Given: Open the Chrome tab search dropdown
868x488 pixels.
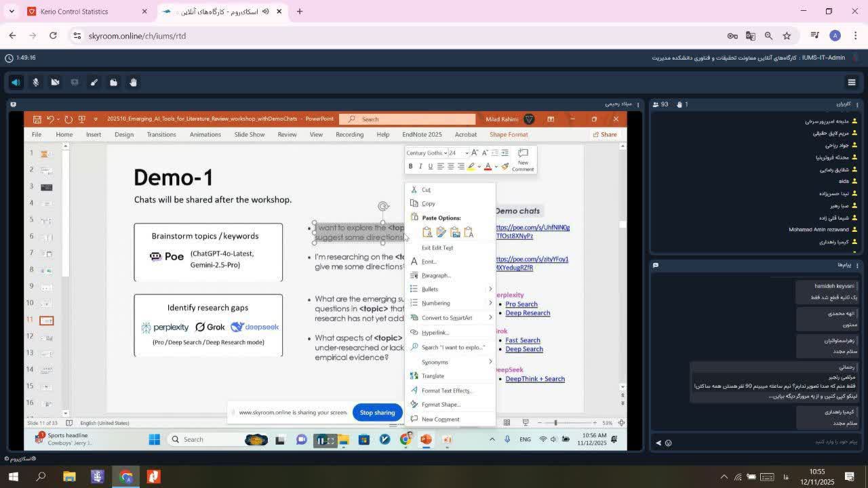Looking at the screenshot, I should click(x=12, y=12).
